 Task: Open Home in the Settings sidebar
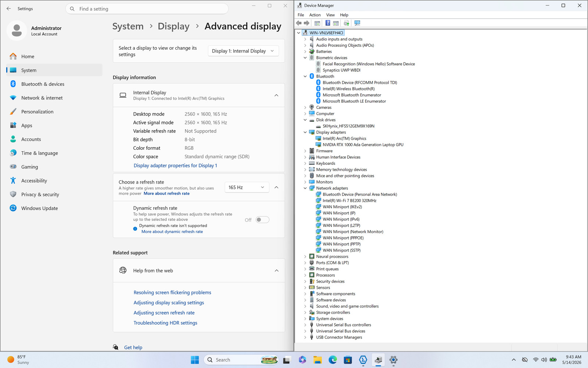pyautogui.click(x=54, y=56)
